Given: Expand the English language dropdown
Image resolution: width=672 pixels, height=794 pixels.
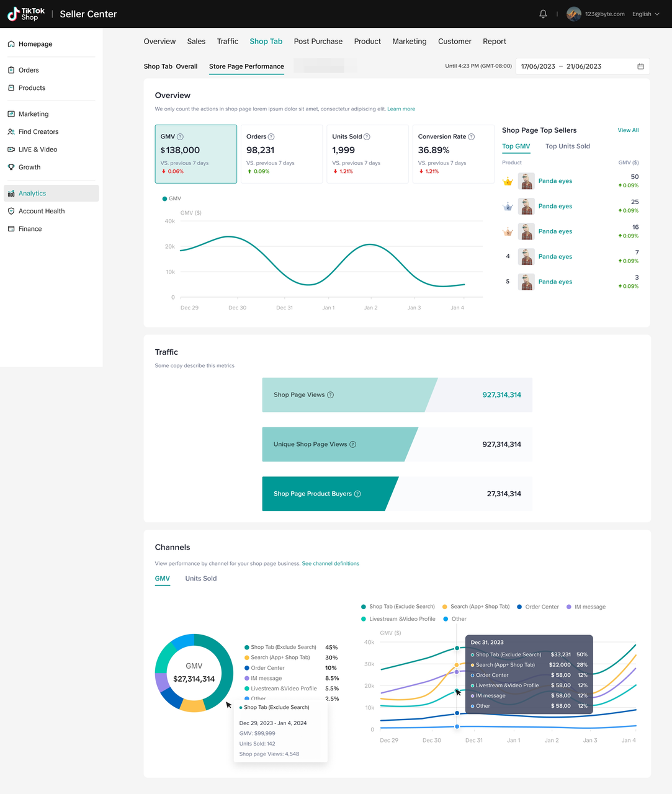Looking at the screenshot, I should pos(645,14).
